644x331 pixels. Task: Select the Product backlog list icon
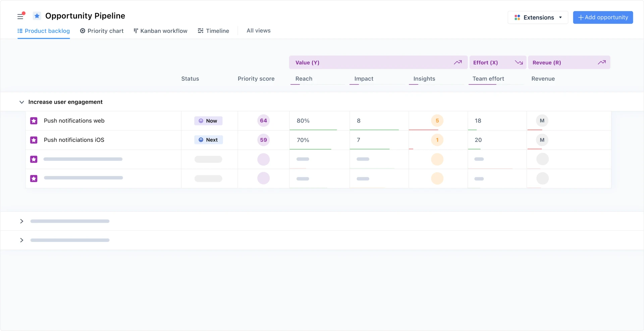(19, 30)
